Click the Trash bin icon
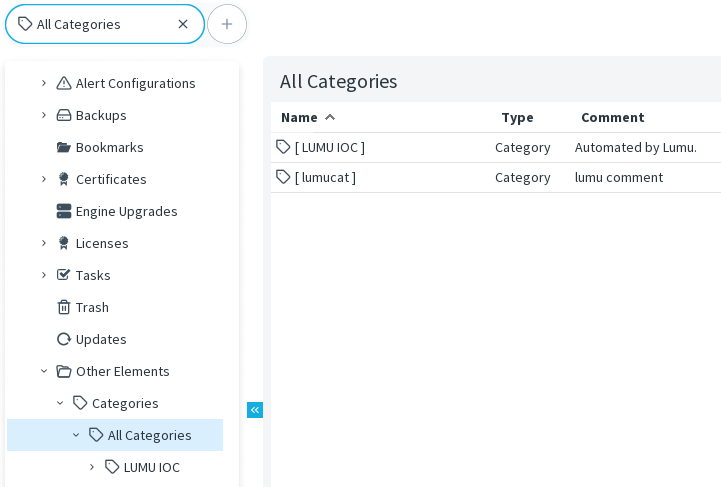 point(64,307)
